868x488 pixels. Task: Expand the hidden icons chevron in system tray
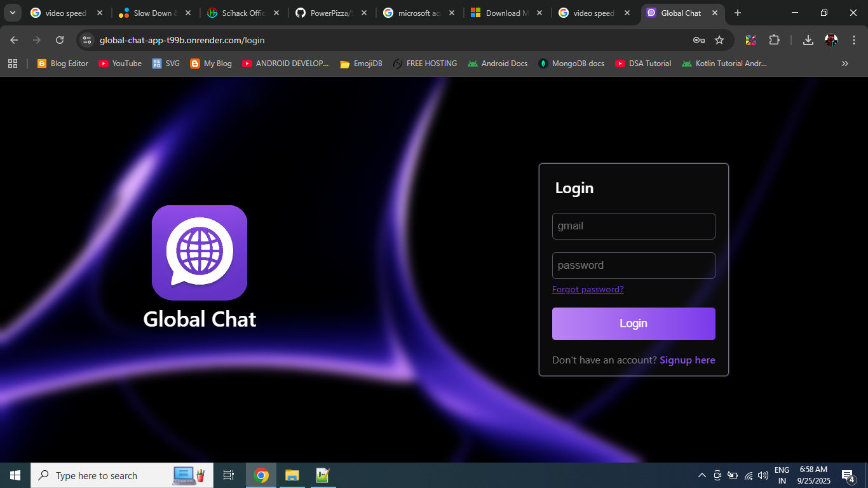702,475
